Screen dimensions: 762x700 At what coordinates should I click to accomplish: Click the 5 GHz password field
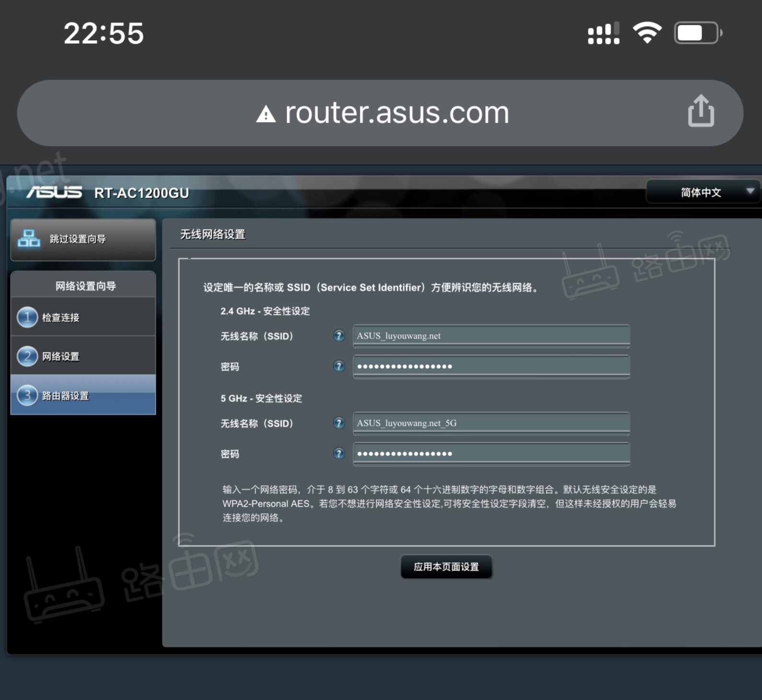pos(491,454)
